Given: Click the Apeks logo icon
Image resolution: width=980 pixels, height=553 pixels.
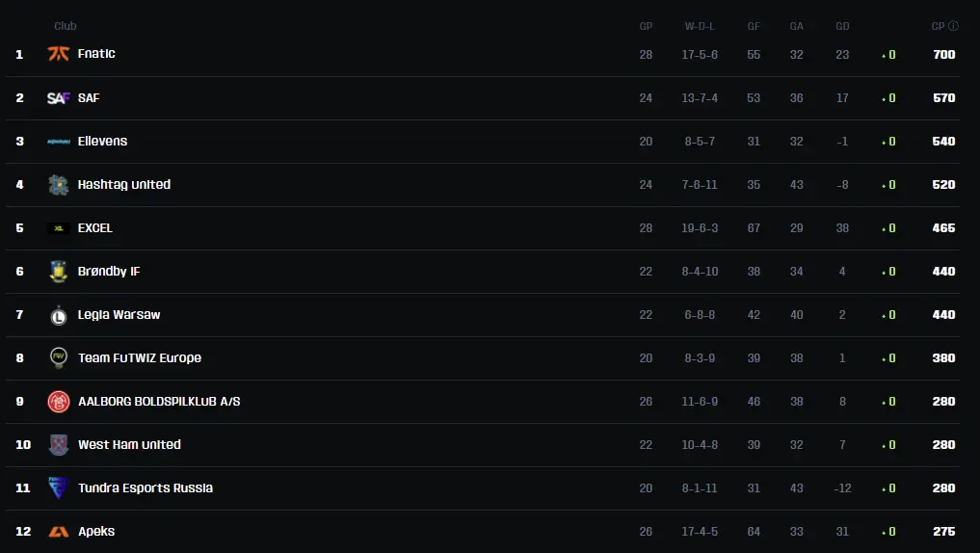Looking at the screenshot, I should [x=59, y=532].
